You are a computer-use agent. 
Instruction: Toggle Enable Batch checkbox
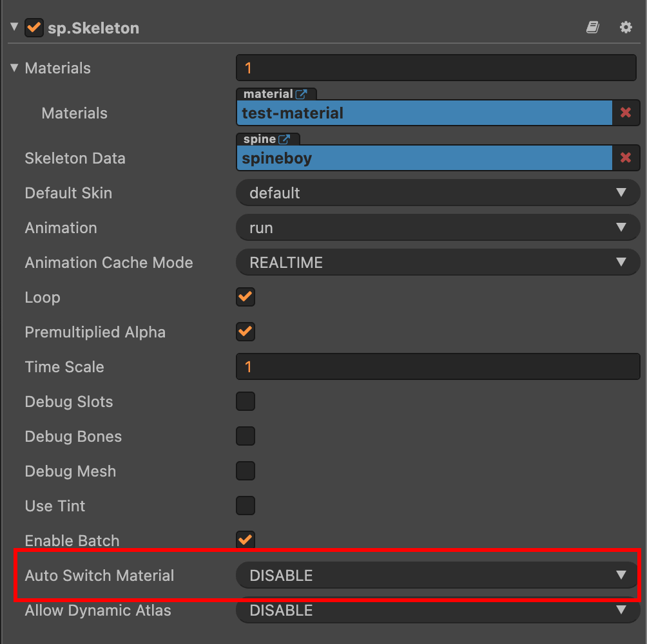click(246, 540)
